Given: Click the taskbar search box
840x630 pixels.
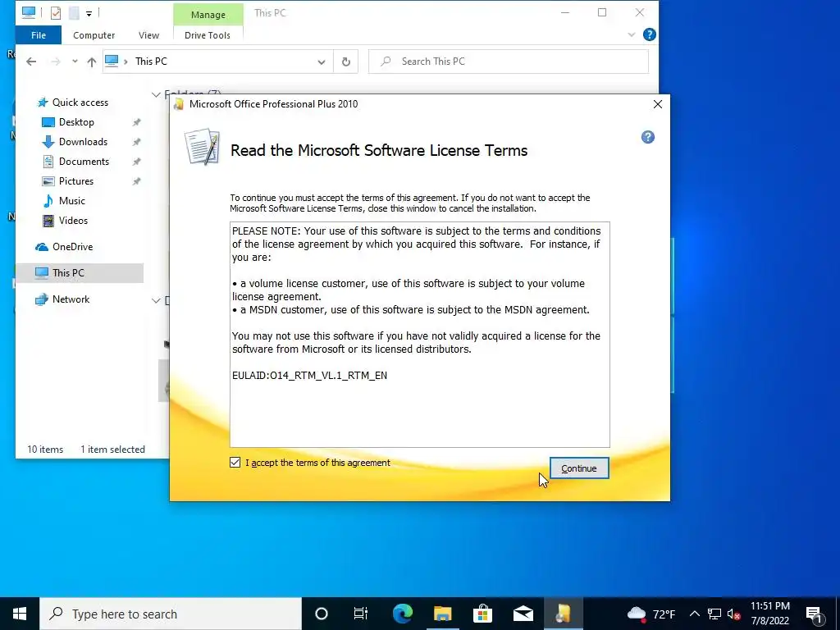Looking at the screenshot, I should coord(171,614).
